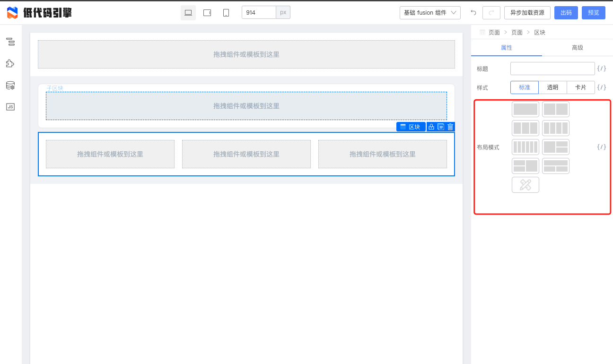Viewport: 613px width, 364px height.
Task: Copy the selected block using duplicate icon
Action: tap(440, 127)
